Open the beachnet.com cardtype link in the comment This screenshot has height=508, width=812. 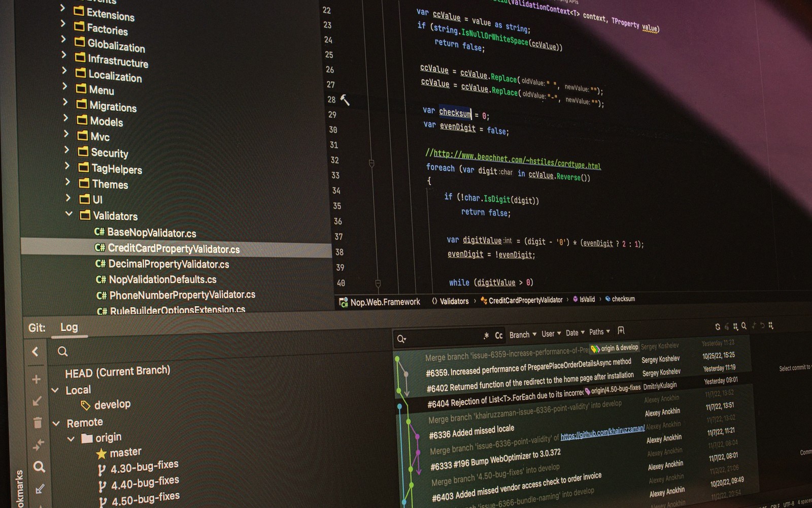click(517, 160)
